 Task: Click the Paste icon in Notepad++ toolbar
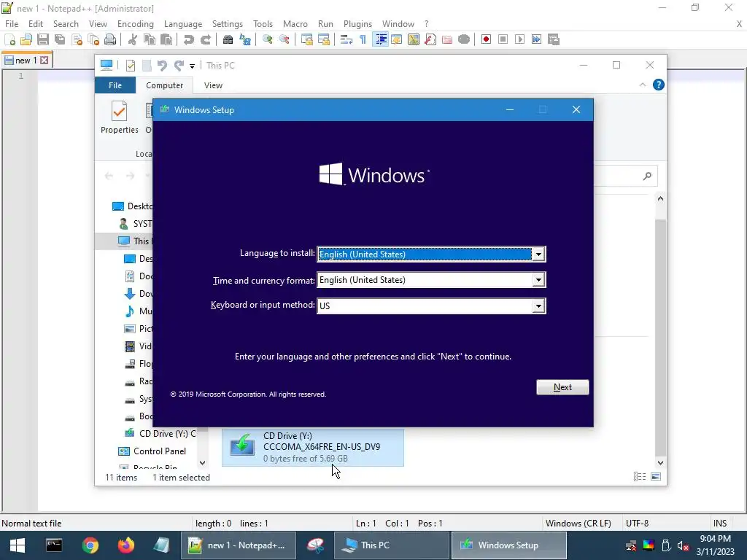[166, 39]
